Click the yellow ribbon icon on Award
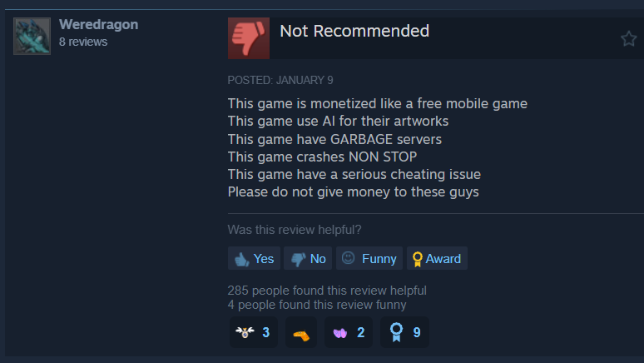The image size is (644, 363). click(x=418, y=259)
